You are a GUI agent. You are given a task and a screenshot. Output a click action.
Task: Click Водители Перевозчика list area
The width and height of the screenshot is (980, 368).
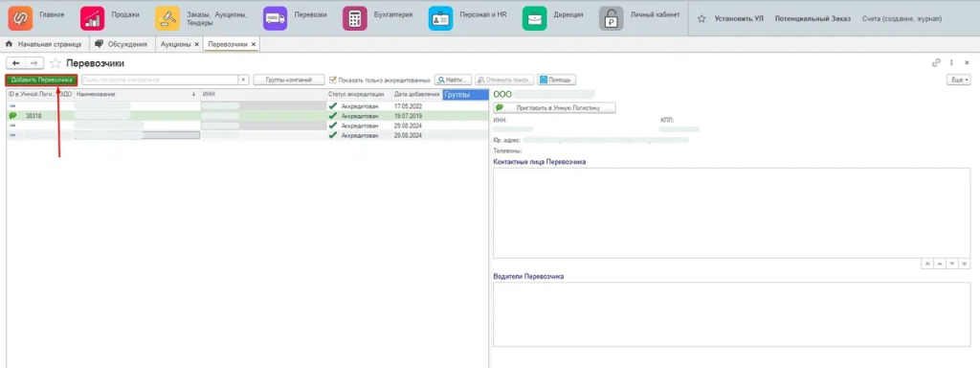pos(732,313)
